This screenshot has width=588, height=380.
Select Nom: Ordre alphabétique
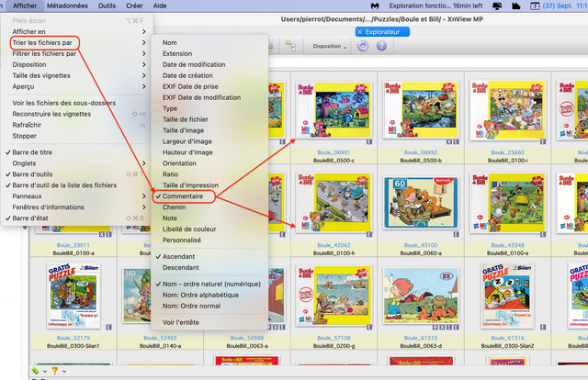tap(200, 295)
